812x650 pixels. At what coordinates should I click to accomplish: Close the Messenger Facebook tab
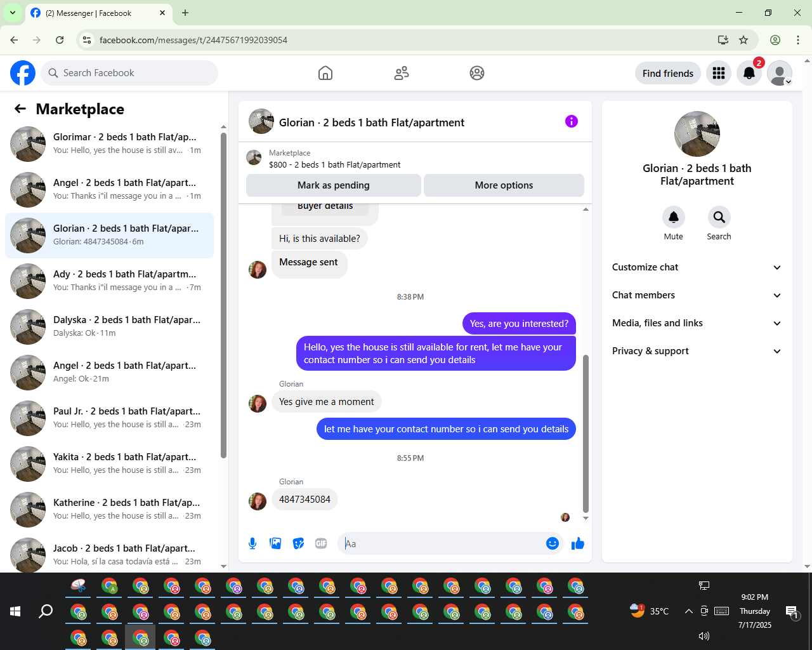[162, 13]
